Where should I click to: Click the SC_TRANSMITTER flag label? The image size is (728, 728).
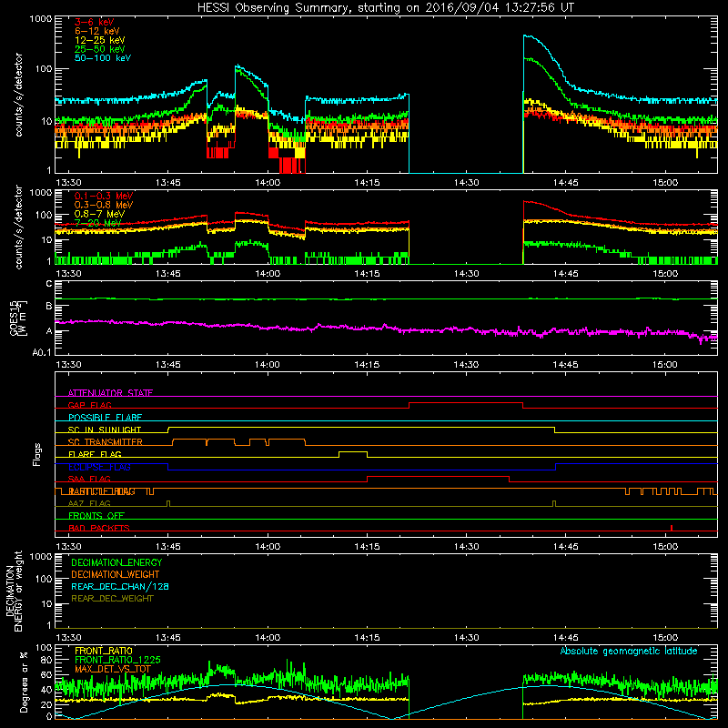coord(106,442)
